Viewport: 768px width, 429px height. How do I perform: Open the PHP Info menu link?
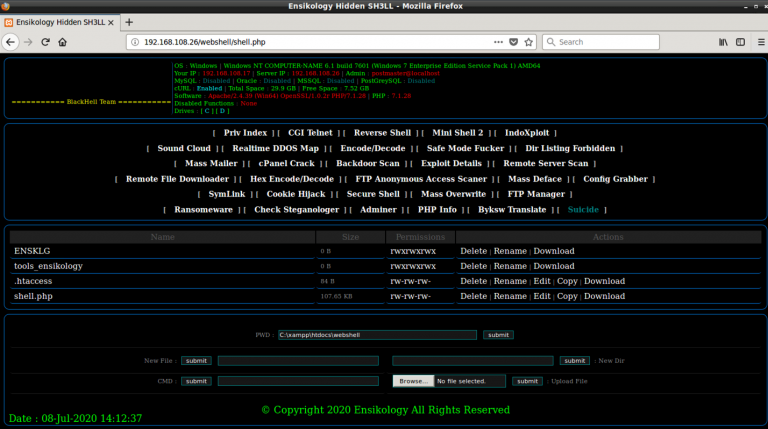(436, 209)
